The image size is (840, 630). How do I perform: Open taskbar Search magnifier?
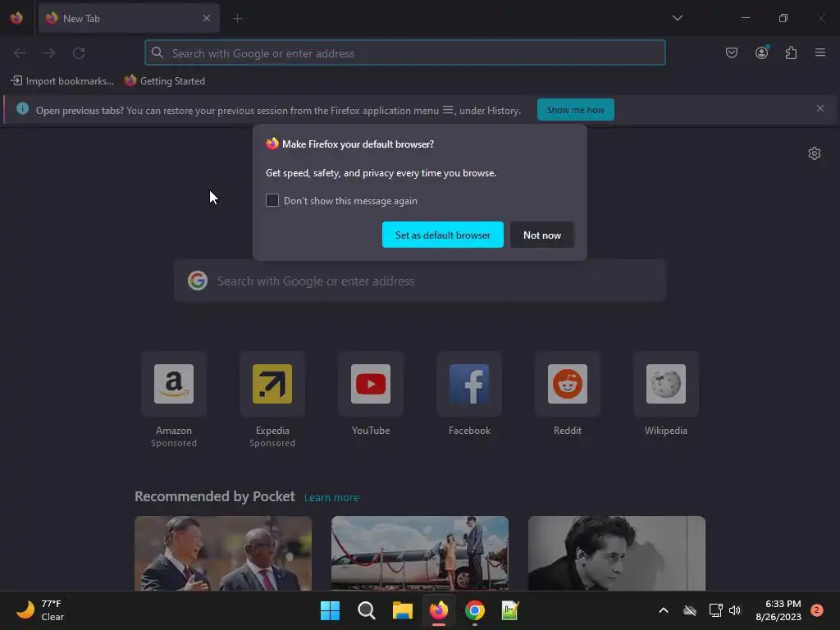pos(367,610)
